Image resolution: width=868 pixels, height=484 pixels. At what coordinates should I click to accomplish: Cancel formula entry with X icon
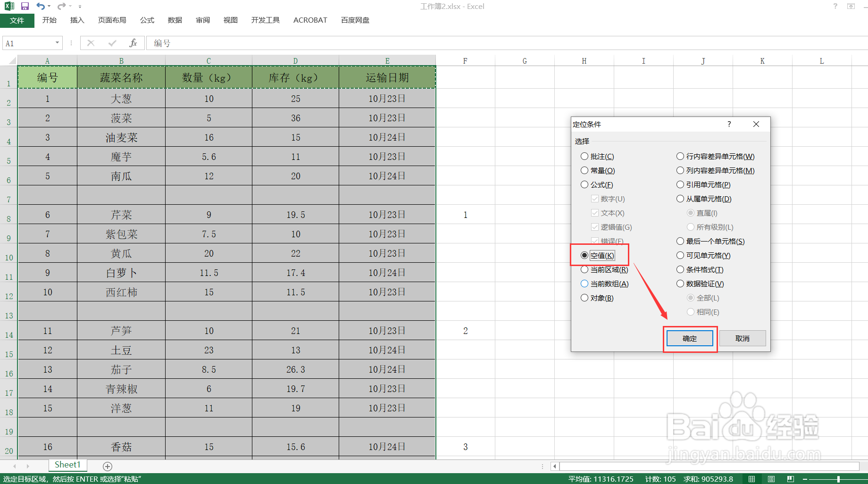pyautogui.click(x=91, y=43)
